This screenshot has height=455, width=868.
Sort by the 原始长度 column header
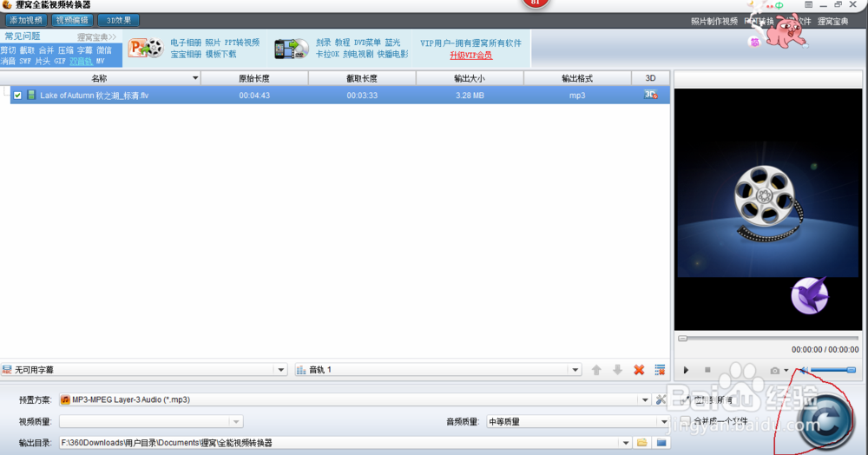pyautogui.click(x=254, y=79)
